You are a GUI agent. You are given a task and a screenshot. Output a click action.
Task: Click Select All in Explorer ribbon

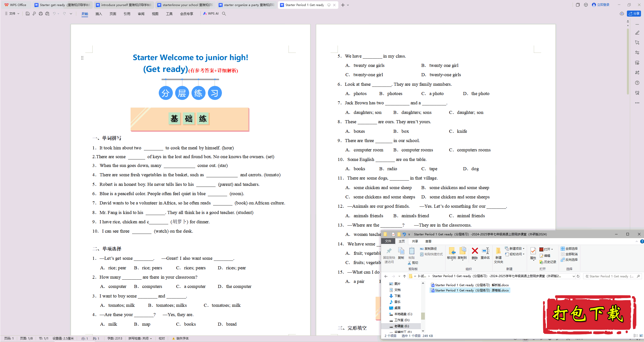tap(569, 249)
